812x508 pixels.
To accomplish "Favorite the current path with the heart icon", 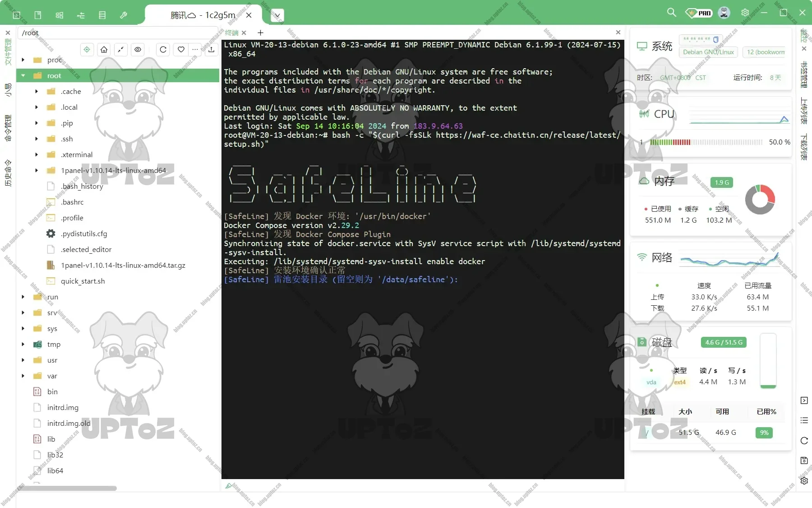I will point(181,50).
